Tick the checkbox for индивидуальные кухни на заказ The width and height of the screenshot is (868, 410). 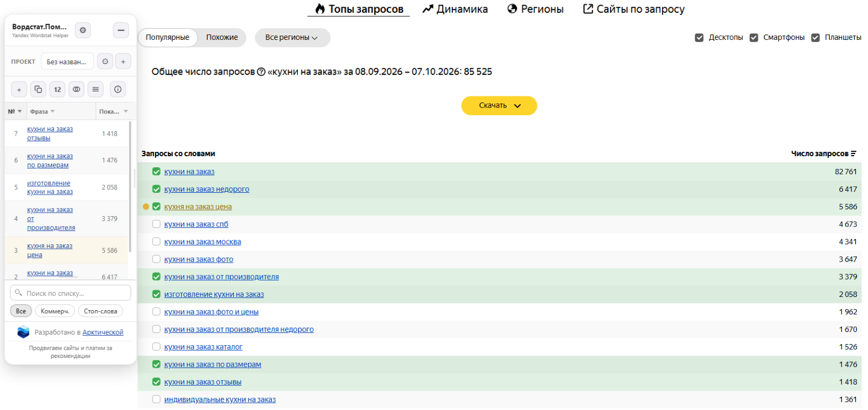[x=156, y=399]
